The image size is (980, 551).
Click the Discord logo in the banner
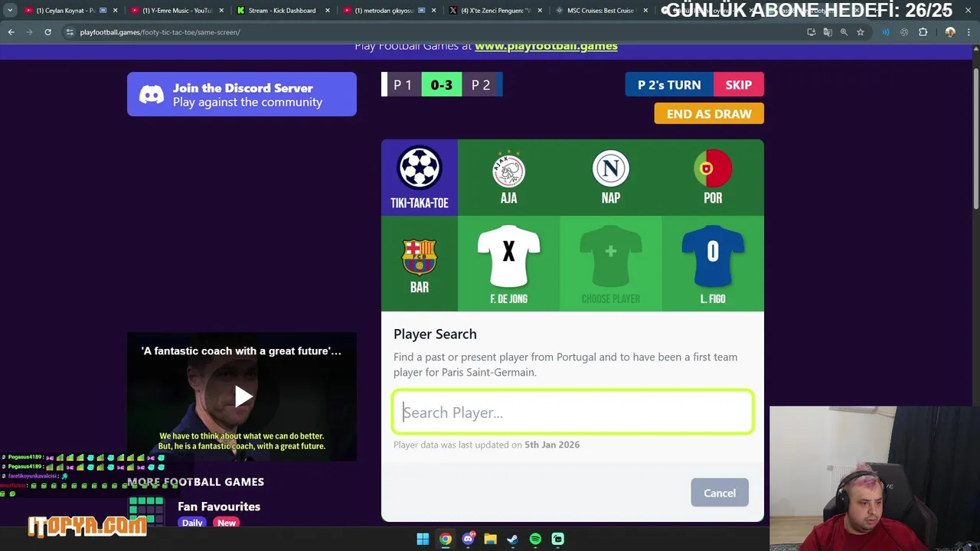coord(152,95)
